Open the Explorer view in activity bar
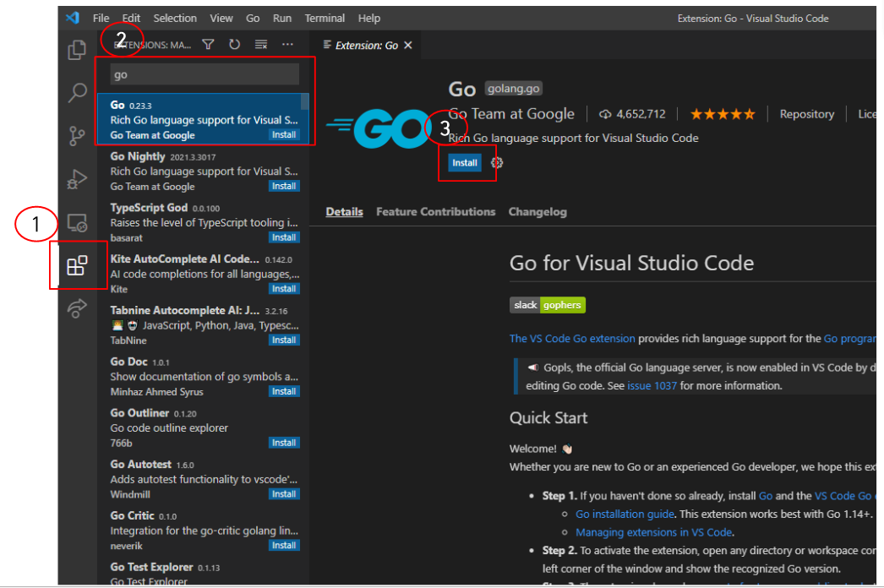Viewport: 884px width, 588px height. pos(77,50)
